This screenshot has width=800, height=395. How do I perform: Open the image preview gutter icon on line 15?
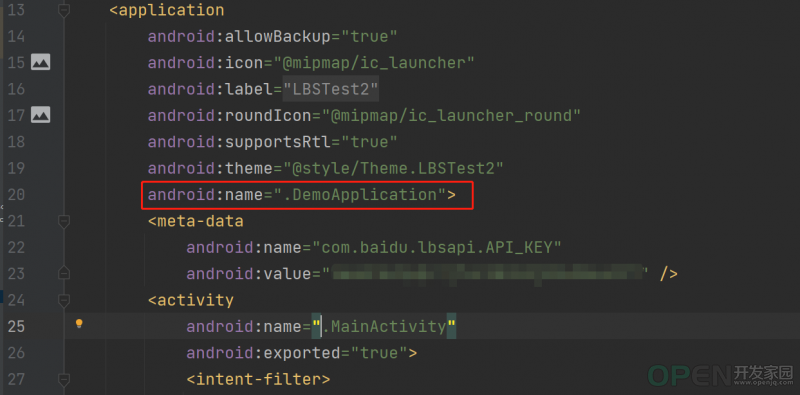[40, 62]
